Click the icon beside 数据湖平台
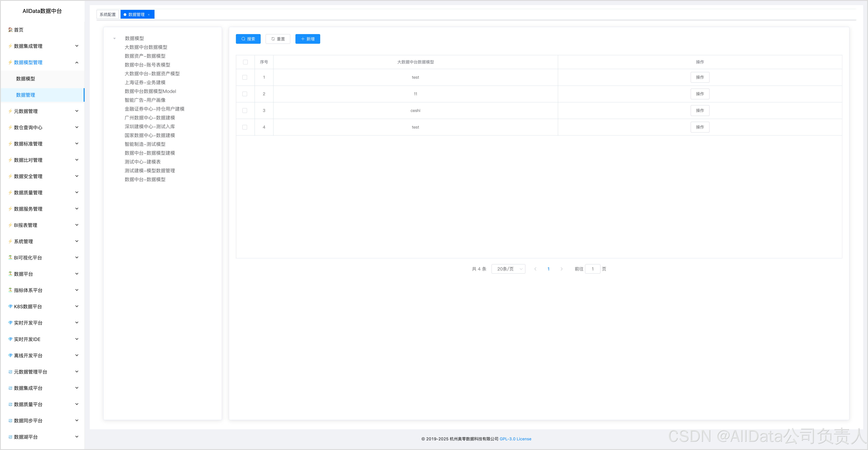 (11, 437)
